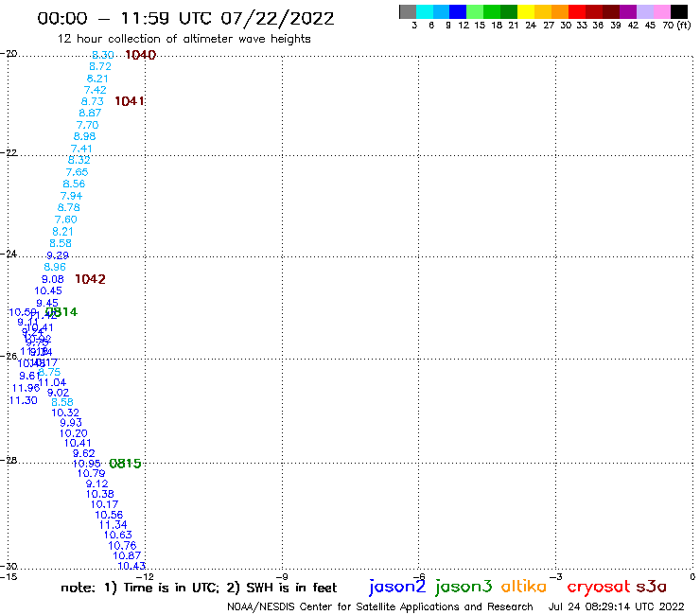Click the altika satellite legend label
This screenshot has height=615, width=700.
(x=524, y=587)
